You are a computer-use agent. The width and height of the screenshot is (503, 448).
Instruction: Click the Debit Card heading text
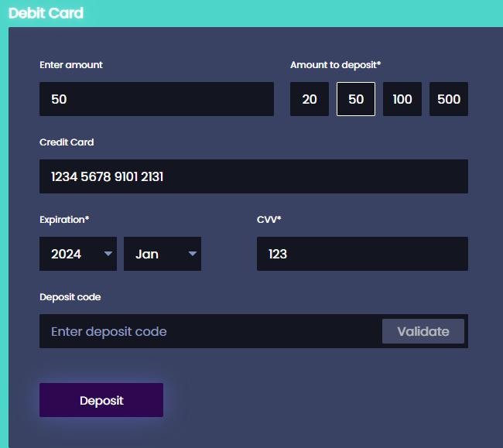[x=46, y=13]
